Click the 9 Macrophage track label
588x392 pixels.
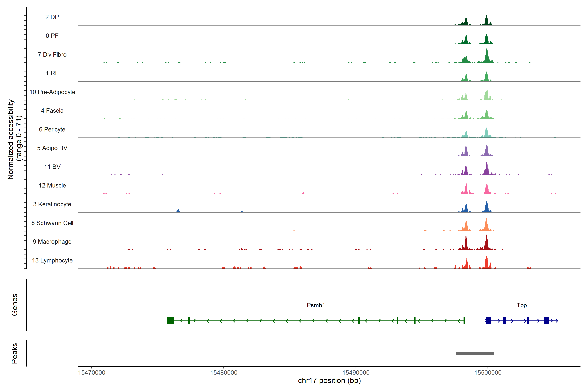pyautogui.click(x=52, y=242)
